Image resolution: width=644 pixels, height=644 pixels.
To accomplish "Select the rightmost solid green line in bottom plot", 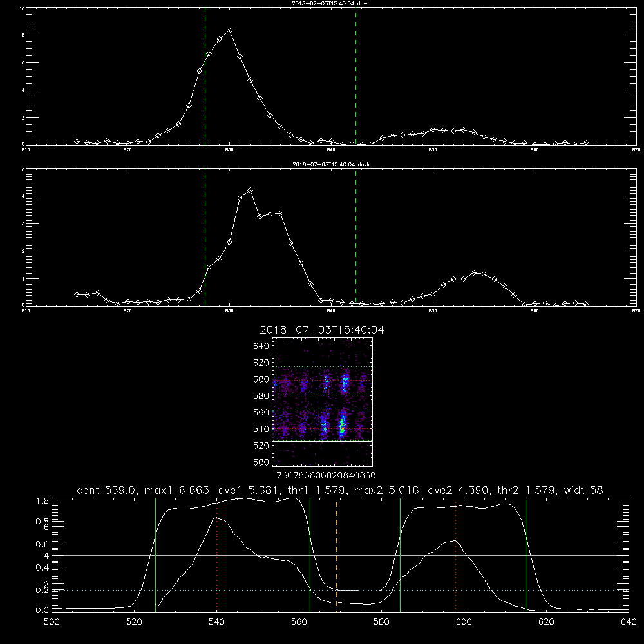I will 526,555.
